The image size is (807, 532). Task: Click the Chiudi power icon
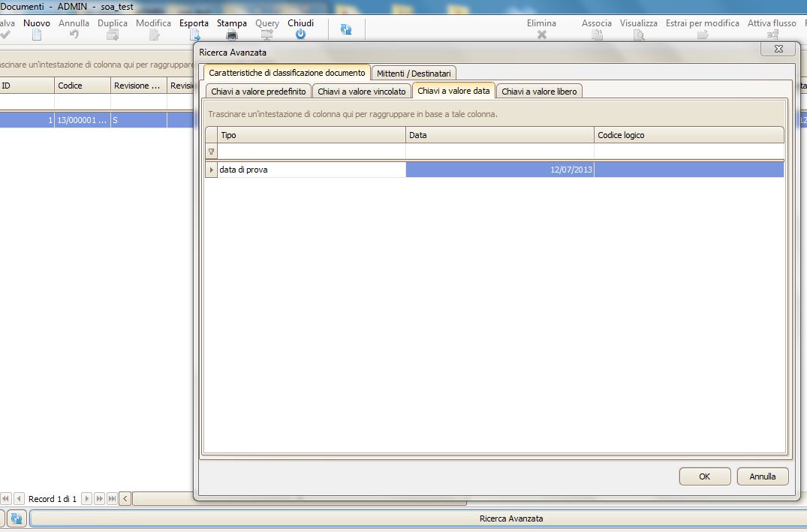point(300,35)
